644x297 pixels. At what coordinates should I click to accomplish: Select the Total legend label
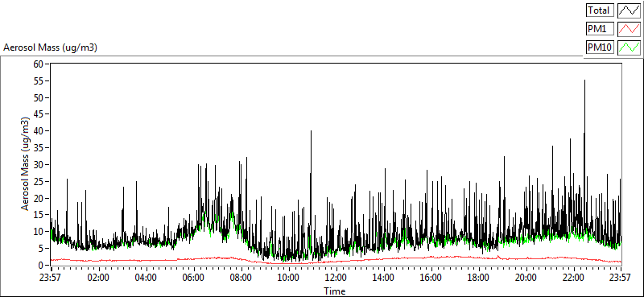pyautogui.click(x=600, y=10)
